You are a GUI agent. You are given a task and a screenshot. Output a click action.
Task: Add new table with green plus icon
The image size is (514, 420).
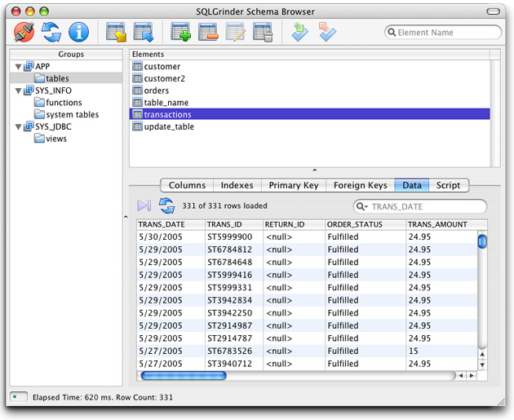tap(181, 32)
